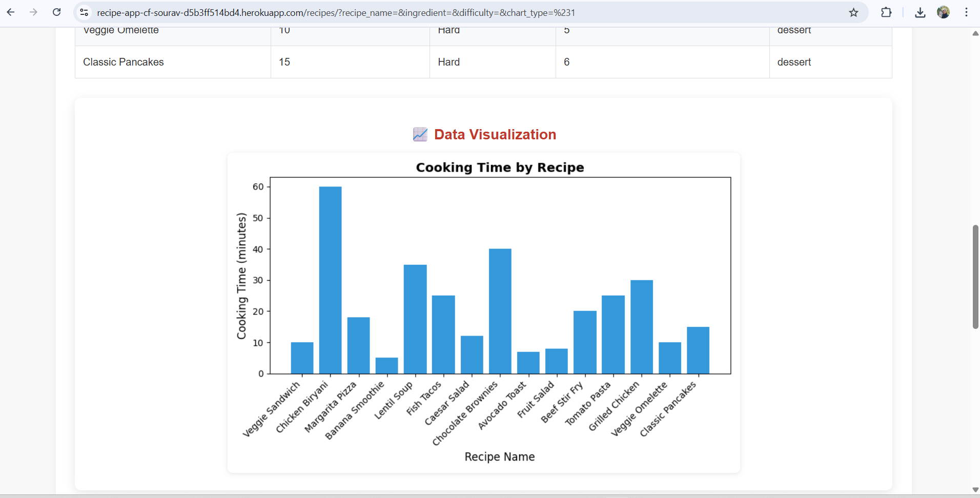Viewport: 980px width, 498px height.
Task: Click the chart emoji beside Data Visualization
Action: (420, 134)
